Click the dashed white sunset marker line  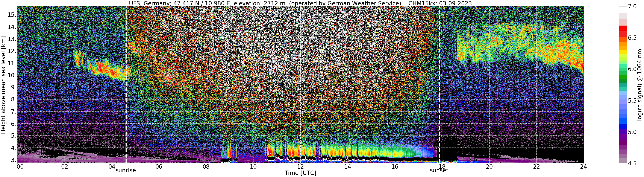coord(439,85)
